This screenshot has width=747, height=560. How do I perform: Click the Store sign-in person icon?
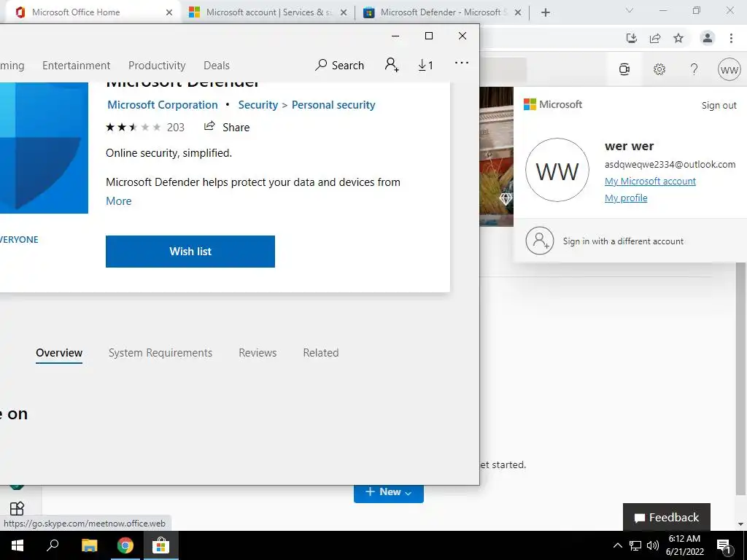click(392, 65)
